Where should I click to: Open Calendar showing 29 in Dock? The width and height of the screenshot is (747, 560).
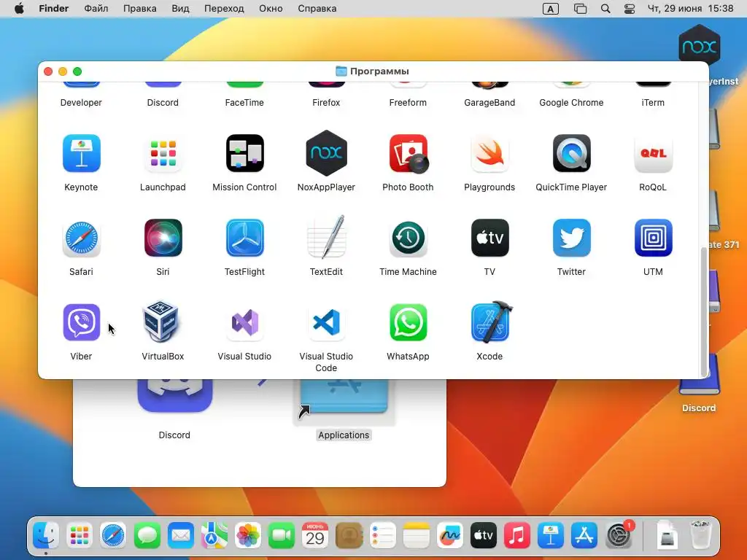(315, 536)
